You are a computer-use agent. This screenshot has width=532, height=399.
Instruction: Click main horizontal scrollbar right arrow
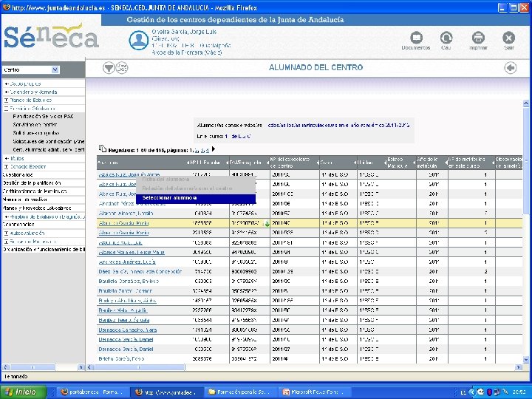(x=519, y=367)
